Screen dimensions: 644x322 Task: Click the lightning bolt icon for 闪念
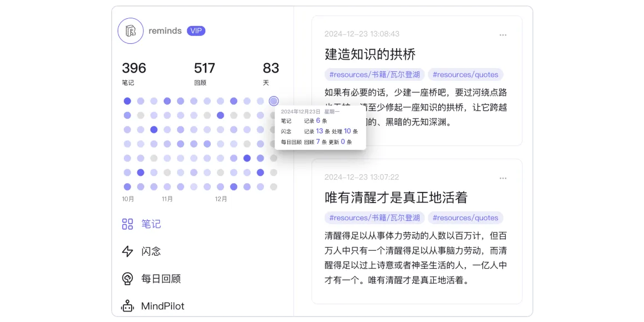127,251
